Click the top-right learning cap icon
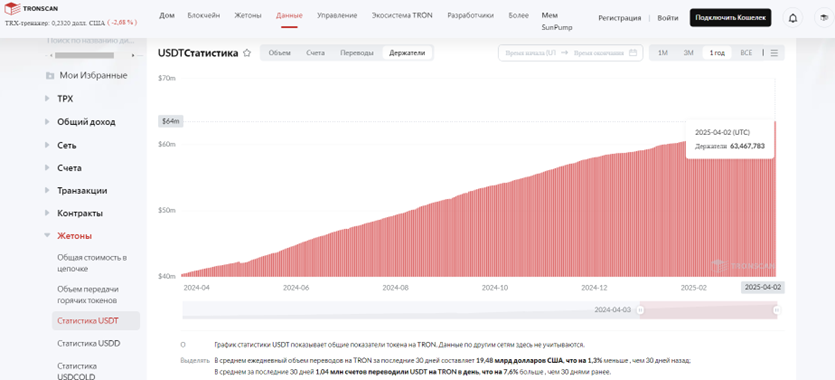Screen dimensions: 835x380 click(x=824, y=18)
